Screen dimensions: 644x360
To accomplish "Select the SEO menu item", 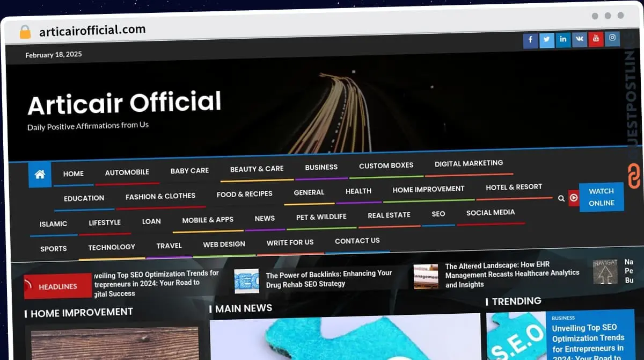I will click(x=438, y=214).
